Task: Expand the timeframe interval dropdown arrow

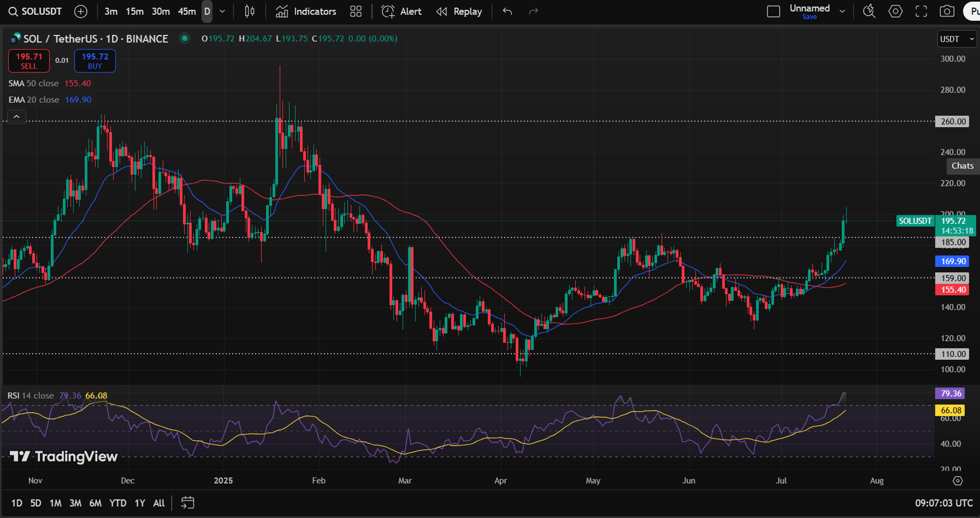Action: (222, 11)
